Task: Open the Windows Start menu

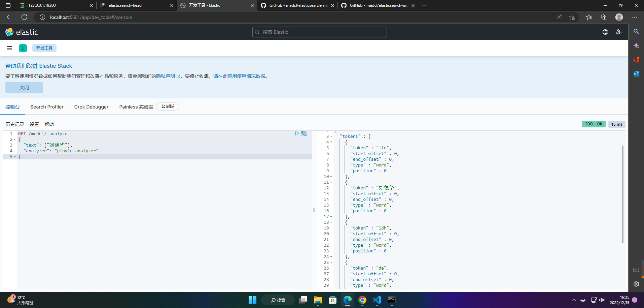Action: [252, 300]
